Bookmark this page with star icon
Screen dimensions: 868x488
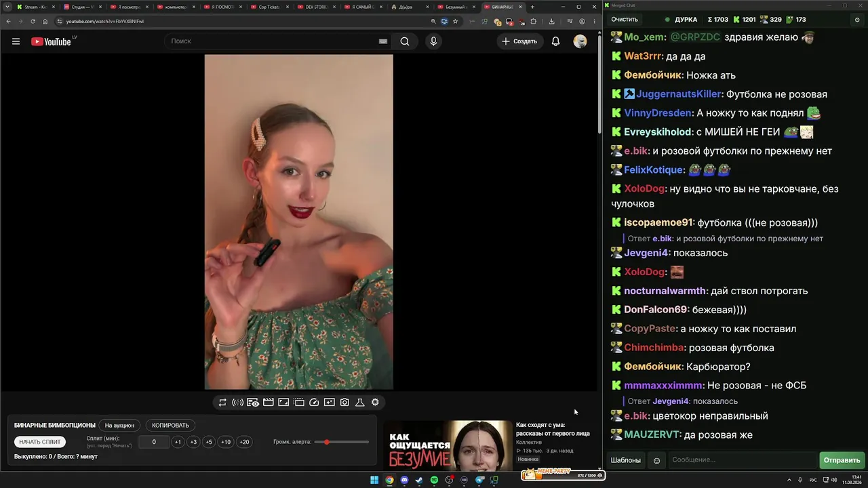(x=455, y=21)
